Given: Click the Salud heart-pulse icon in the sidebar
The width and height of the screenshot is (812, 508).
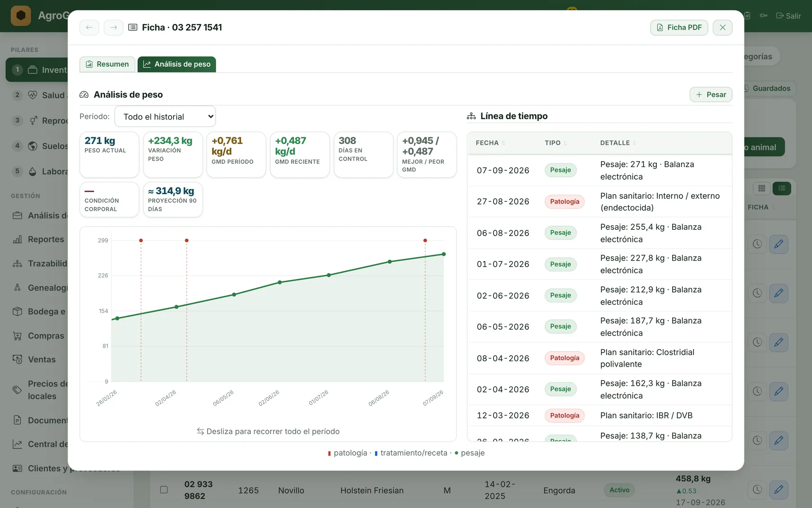Looking at the screenshot, I should (32, 95).
